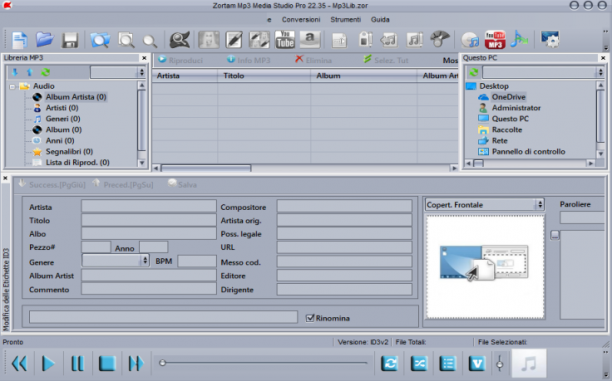Click the Compositore input field
612x381 pixels.
(344, 206)
